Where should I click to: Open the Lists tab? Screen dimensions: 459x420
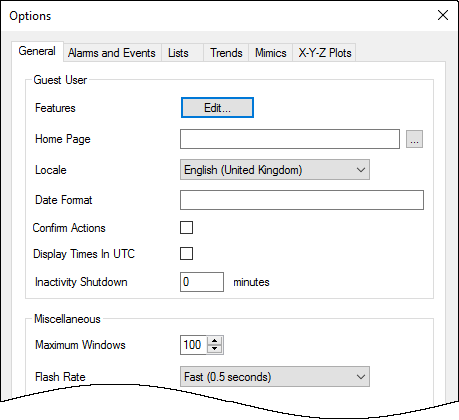point(178,53)
